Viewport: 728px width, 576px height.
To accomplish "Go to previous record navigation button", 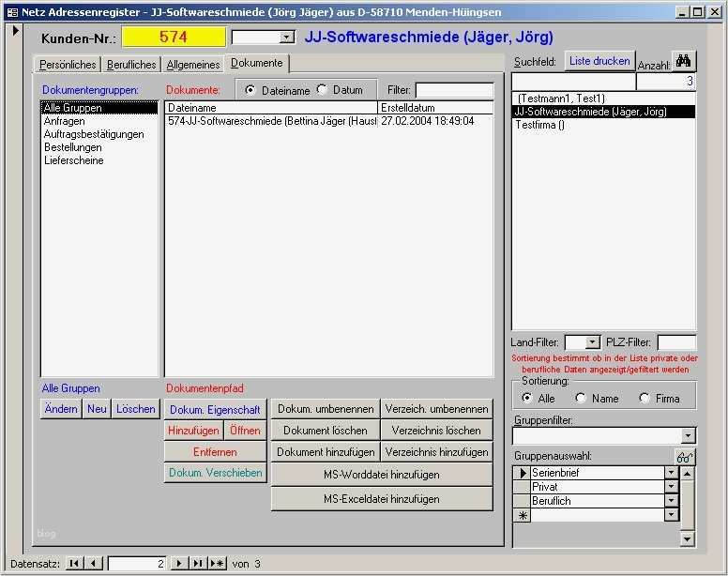I will 93,564.
